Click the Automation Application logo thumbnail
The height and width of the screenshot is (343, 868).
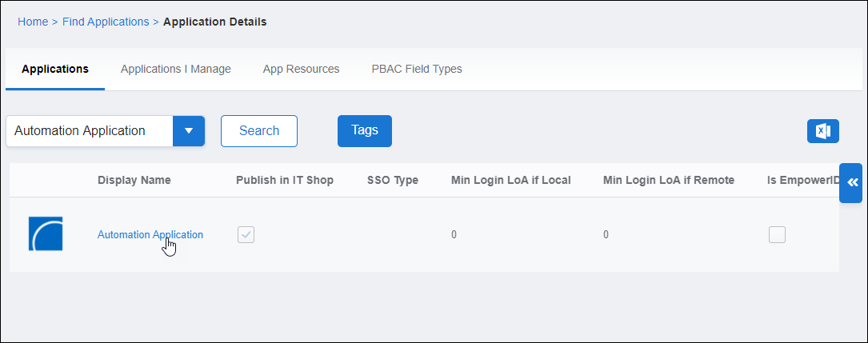click(46, 234)
